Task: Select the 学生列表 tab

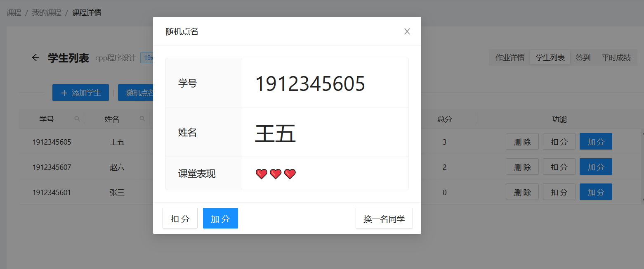Action: point(550,58)
